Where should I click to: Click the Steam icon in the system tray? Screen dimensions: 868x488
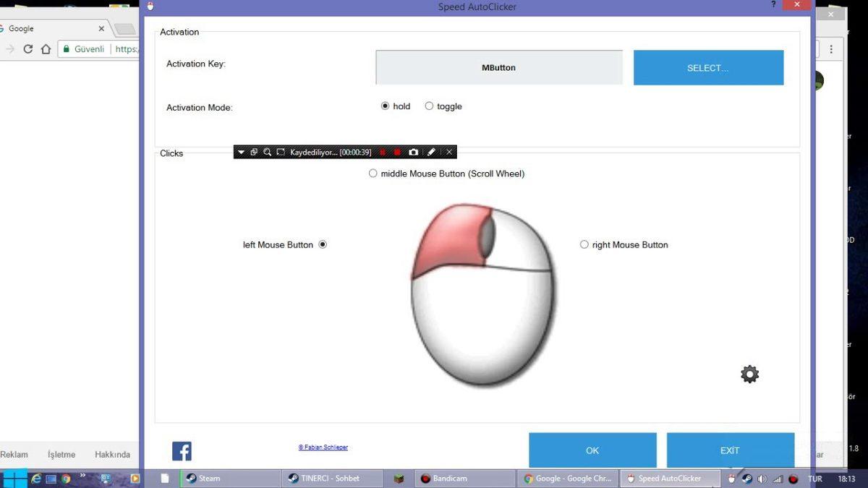click(x=746, y=479)
